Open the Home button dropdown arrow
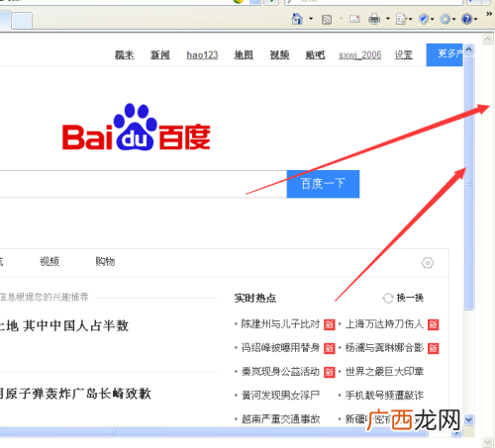This screenshot has width=495, height=448. coord(311,19)
